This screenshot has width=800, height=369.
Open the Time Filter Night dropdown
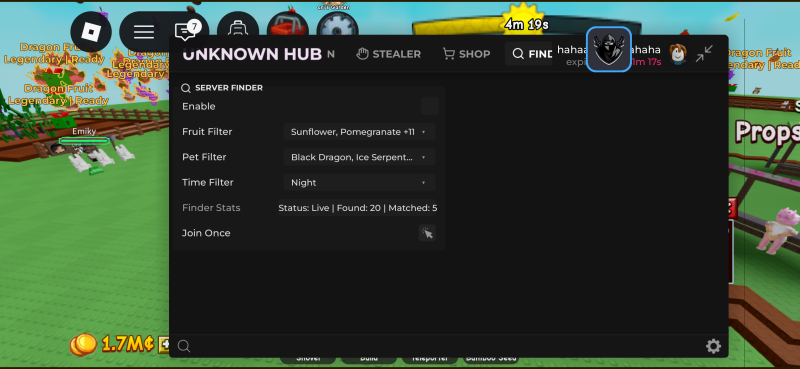click(x=359, y=182)
